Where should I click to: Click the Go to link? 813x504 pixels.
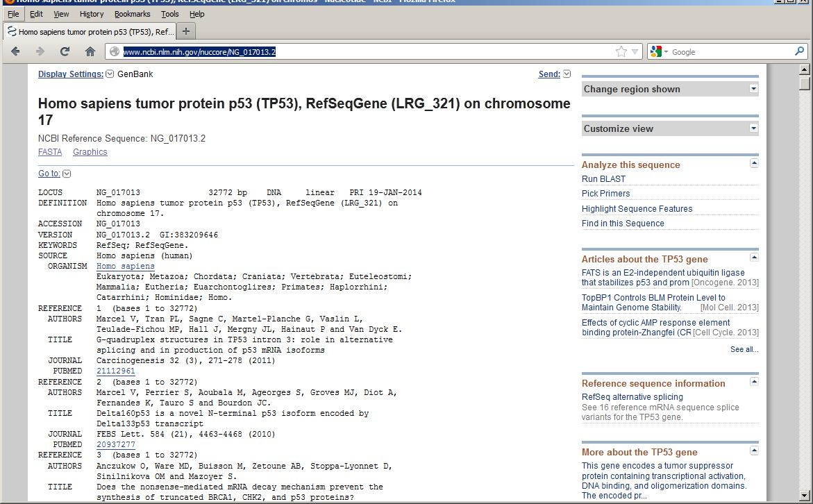click(49, 174)
